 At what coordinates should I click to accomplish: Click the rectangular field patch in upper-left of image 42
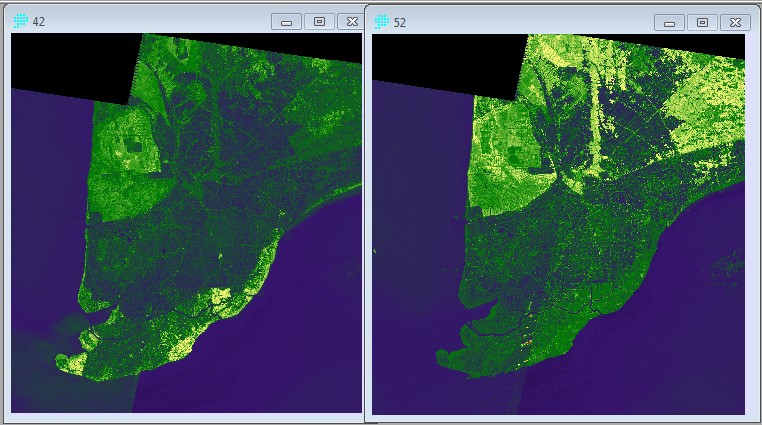tap(127, 150)
